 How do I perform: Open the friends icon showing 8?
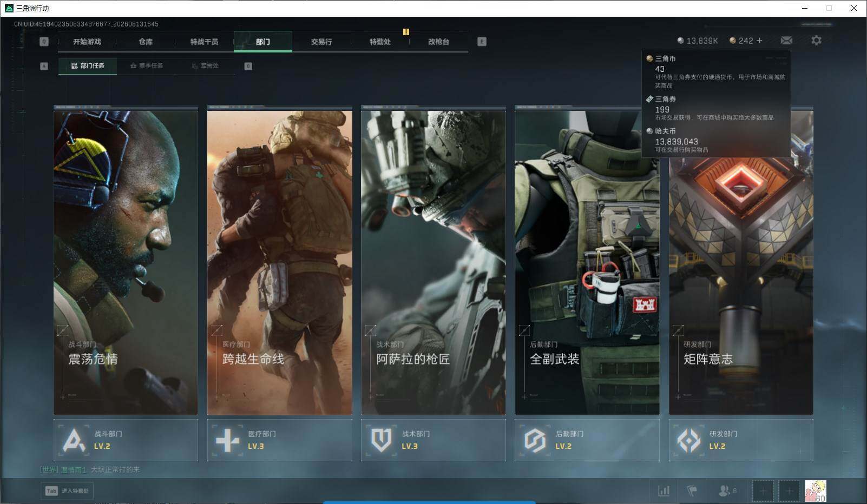click(x=727, y=490)
